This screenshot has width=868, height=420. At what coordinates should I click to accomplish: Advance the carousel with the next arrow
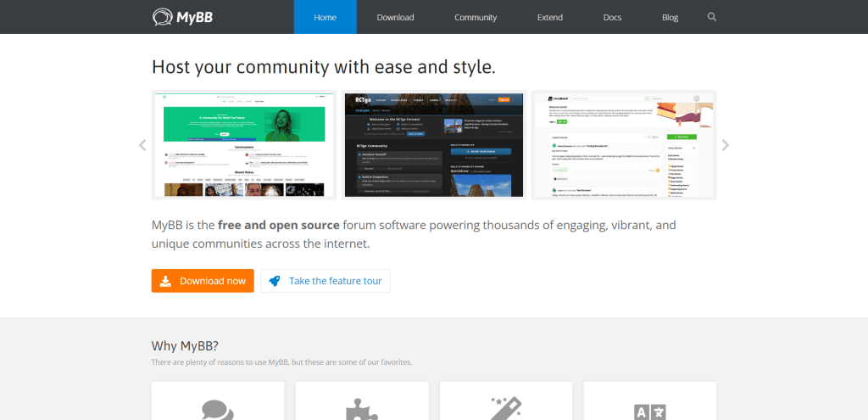(726, 145)
